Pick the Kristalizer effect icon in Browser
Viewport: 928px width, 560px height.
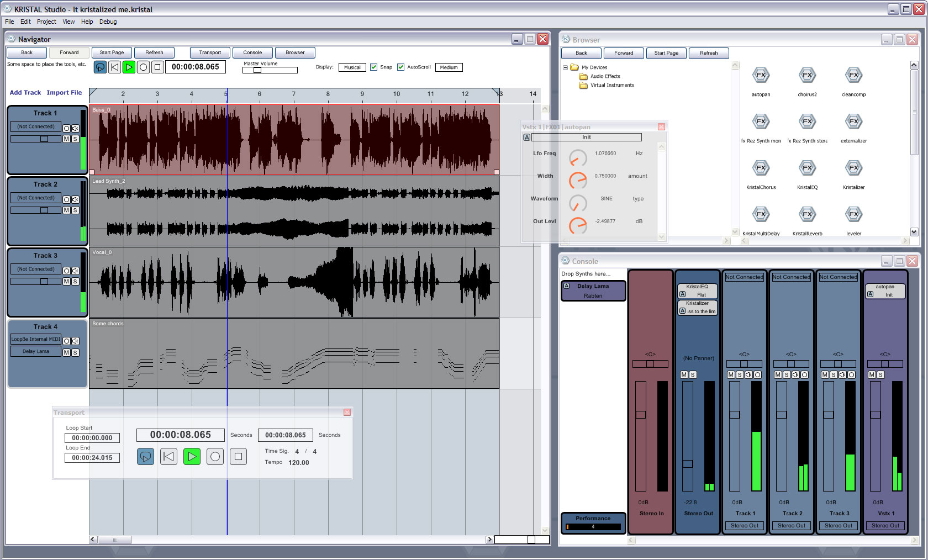[853, 168]
